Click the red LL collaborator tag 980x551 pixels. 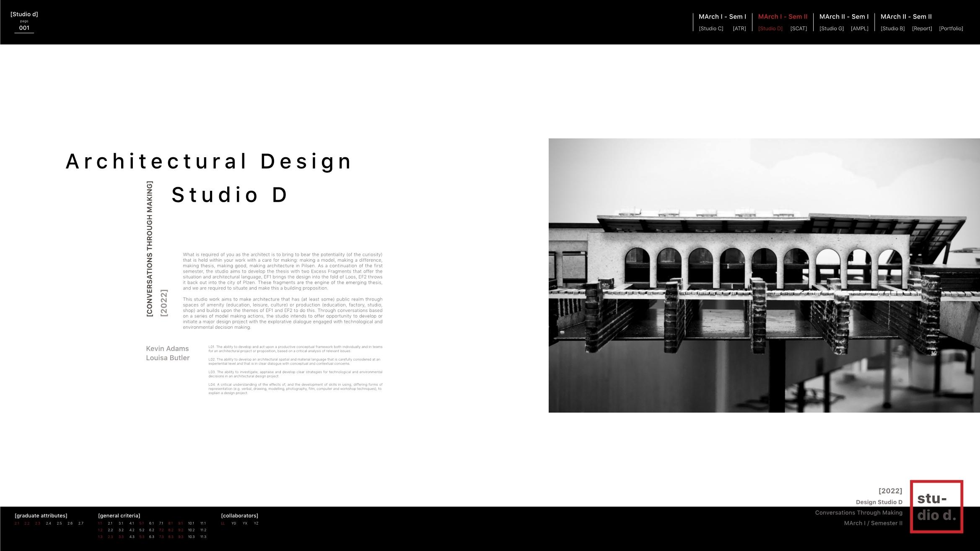223,523
